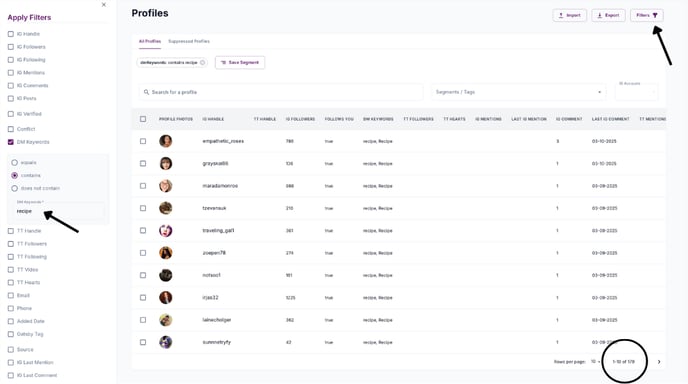Open the rows per page dropdown
Viewport: 688px width, 384px height.
pyautogui.click(x=595, y=362)
